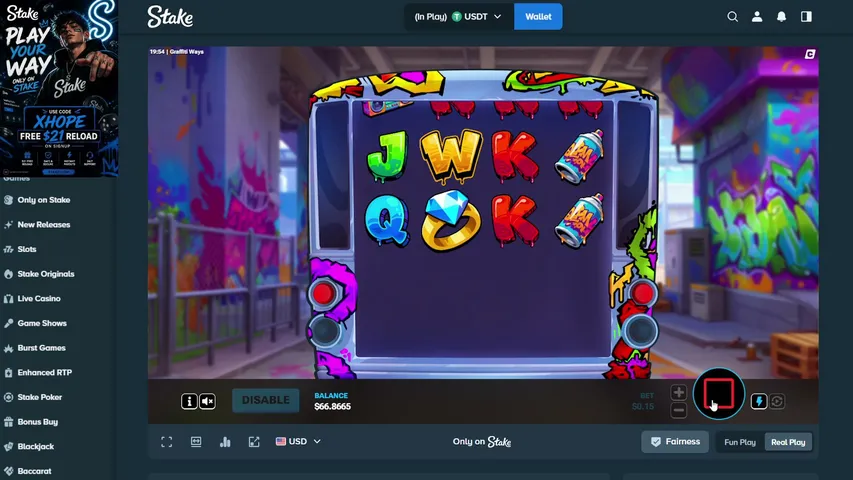The width and height of the screenshot is (853, 480).
Task: Toggle the turbo lightning mode
Action: pos(759,402)
